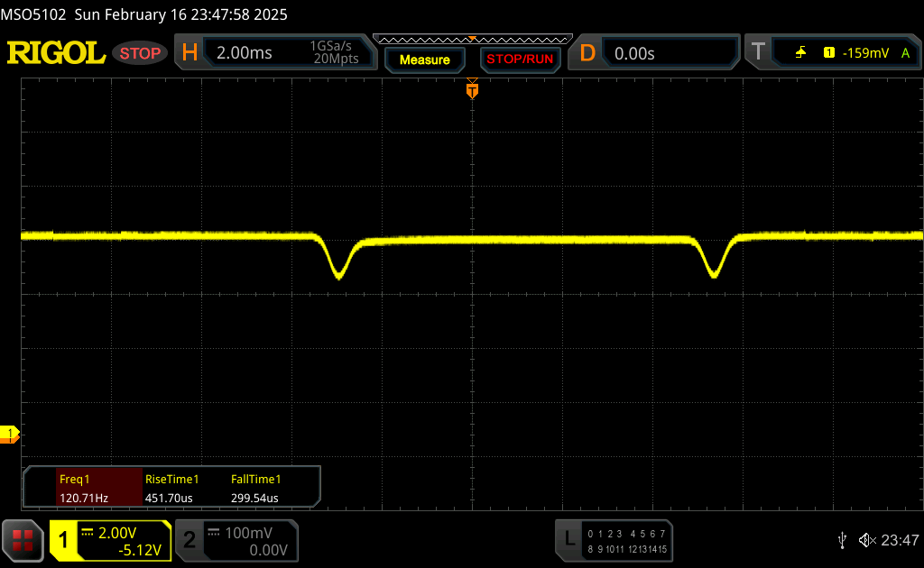The image size is (924, 568).
Task: Click the trigger source channel 1 badge
Action: [828, 53]
